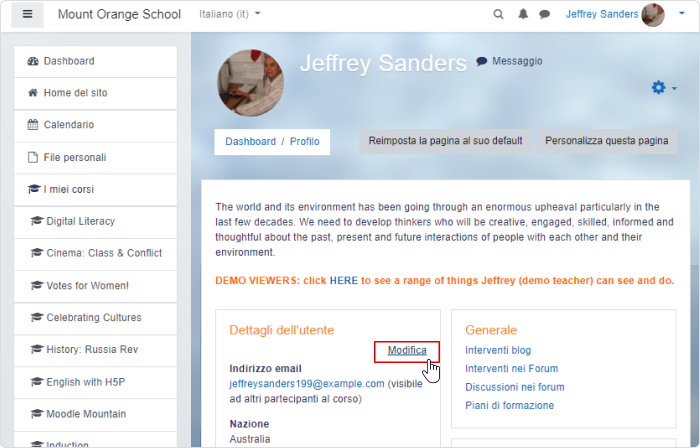The height and width of the screenshot is (448, 700).
Task: Click graduation cap icon by Moodle Mountain
Action: [37, 414]
